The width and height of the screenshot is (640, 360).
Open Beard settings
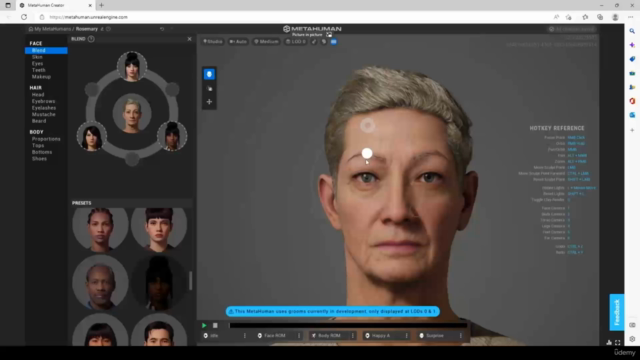tap(39, 121)
